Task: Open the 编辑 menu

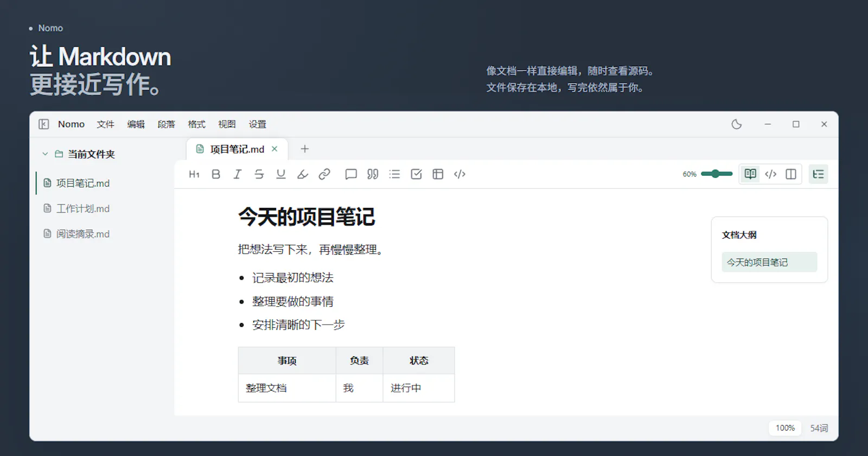Action: tap(136, 124)
